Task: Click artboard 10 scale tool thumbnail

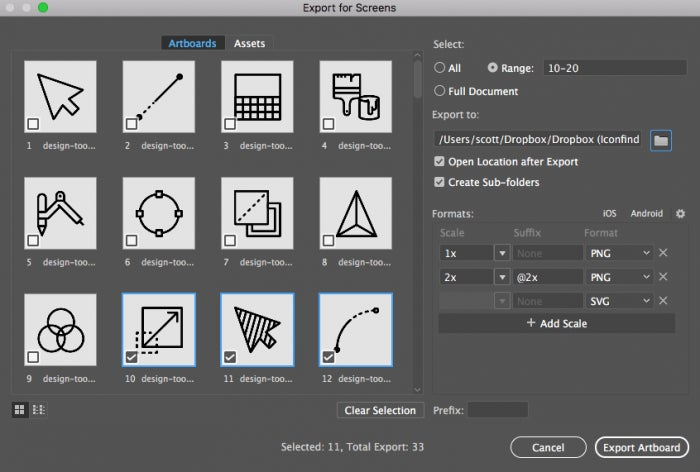Action: tap(159, 330)
